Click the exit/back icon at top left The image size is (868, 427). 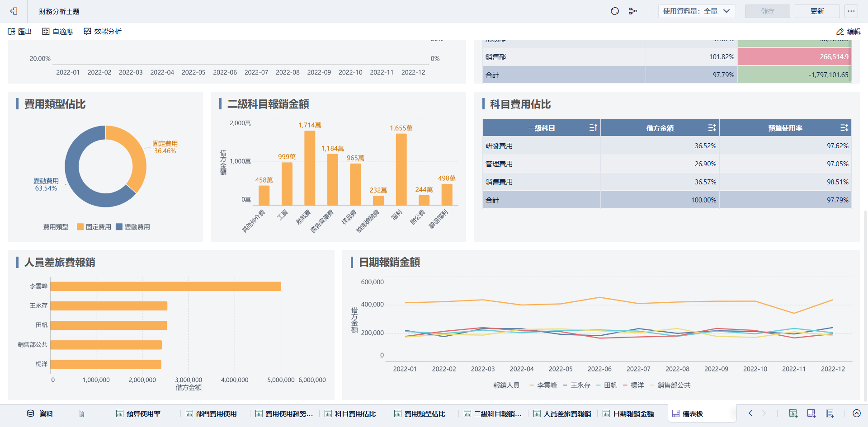tap(14, 11)
